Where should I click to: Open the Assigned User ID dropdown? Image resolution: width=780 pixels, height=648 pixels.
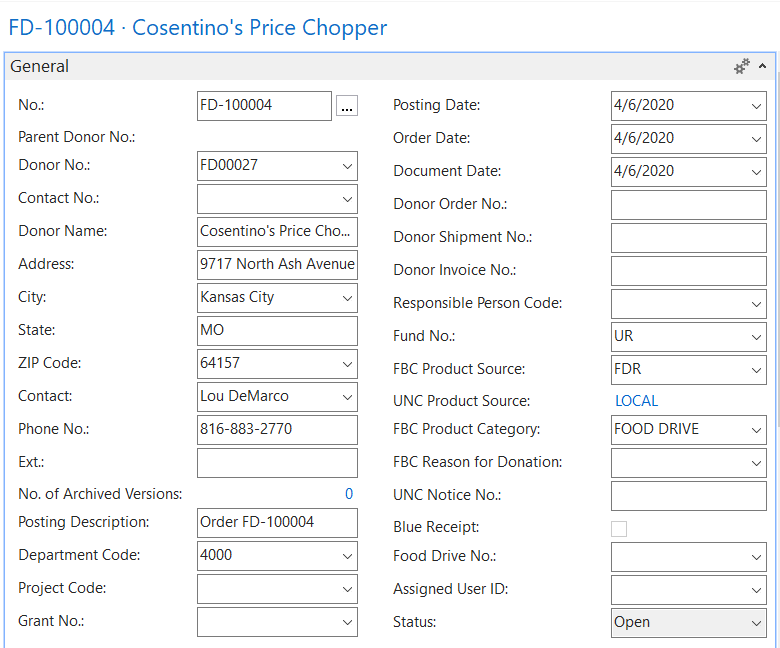pos(756,590)
